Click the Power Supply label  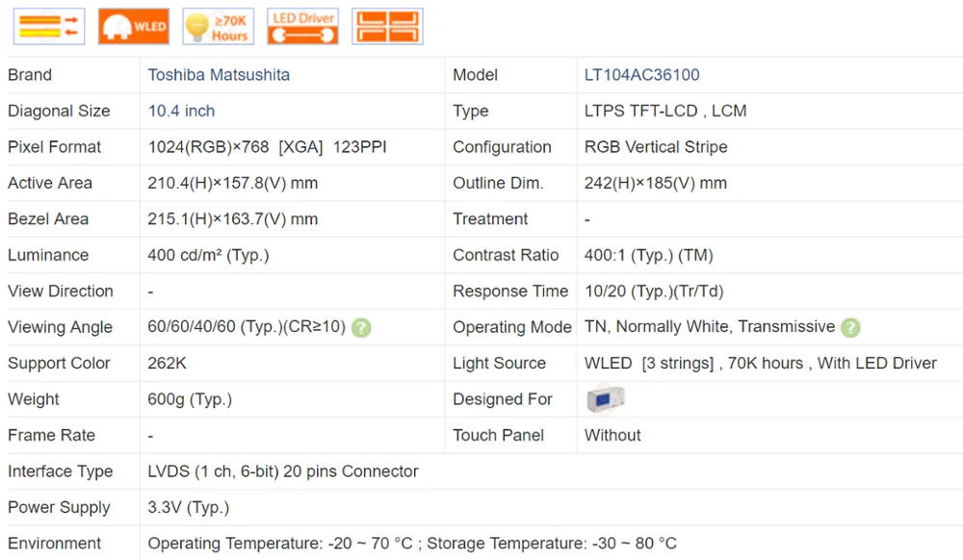[x=59, y=508]
